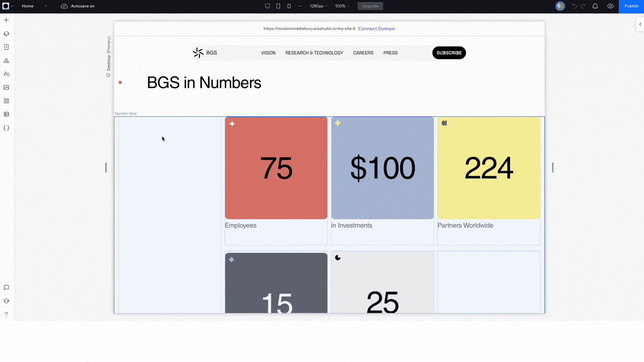Click the plus icon on $100 card

[x=338, y=123]
